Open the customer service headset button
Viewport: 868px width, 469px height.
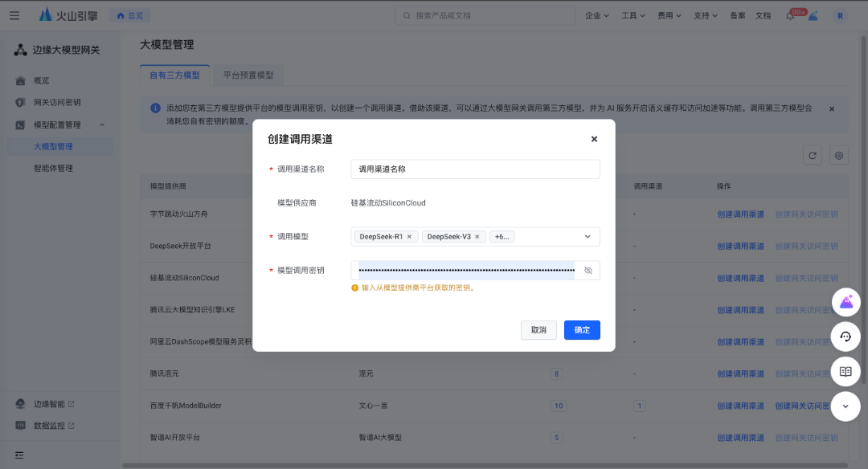coord(845,336)
